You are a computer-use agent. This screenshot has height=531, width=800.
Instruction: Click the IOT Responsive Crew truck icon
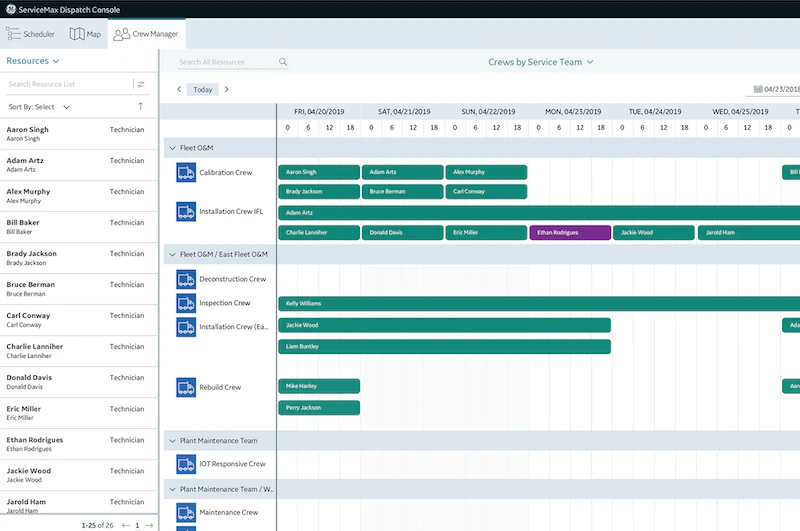click(x=186, y=464)
